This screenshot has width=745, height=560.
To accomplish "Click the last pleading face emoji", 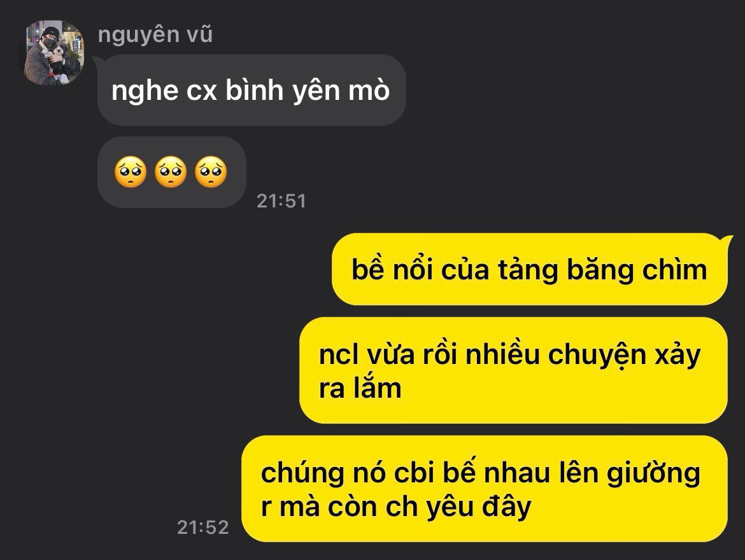I will pos(211,172).
